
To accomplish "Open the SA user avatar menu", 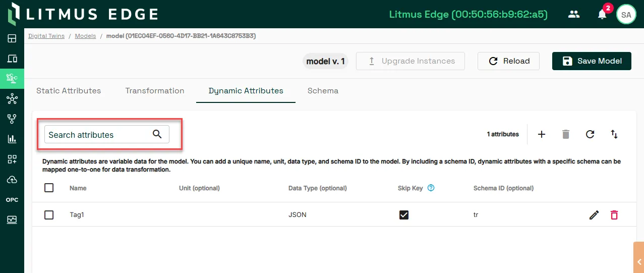I will click(x=626, y=14).
